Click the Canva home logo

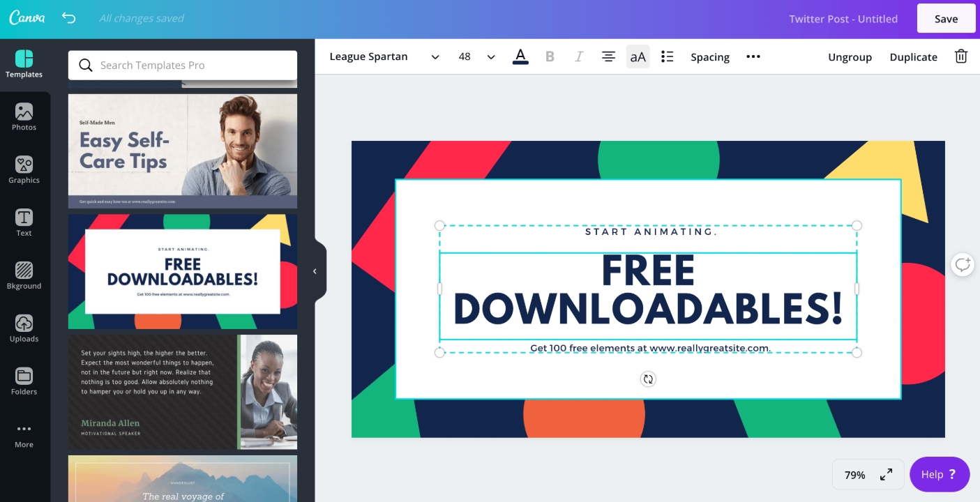[x=27, y=18]
